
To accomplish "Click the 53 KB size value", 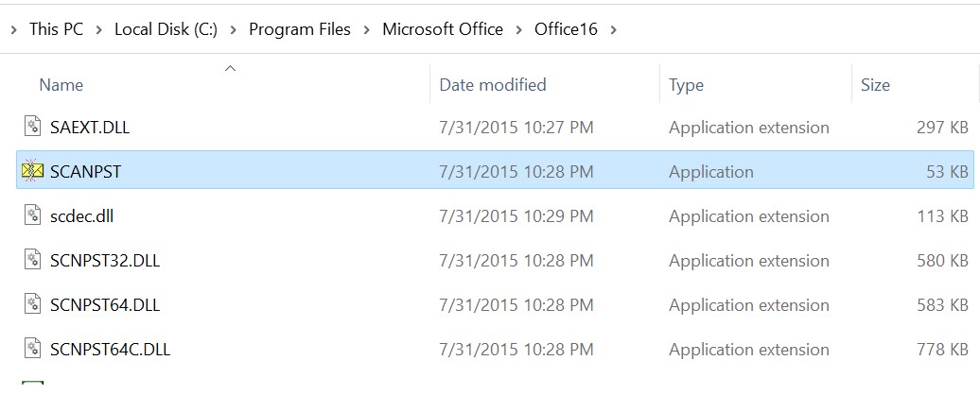I will [x=948, y=172].
